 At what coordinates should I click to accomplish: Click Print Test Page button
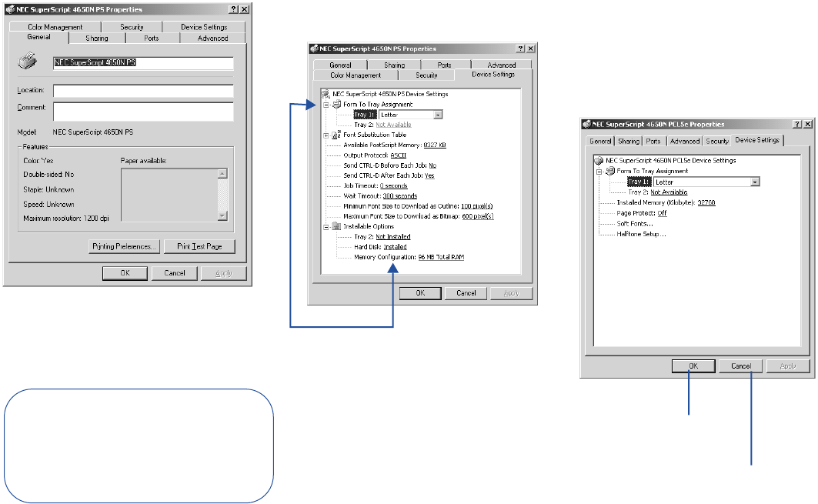pos(199,246)
